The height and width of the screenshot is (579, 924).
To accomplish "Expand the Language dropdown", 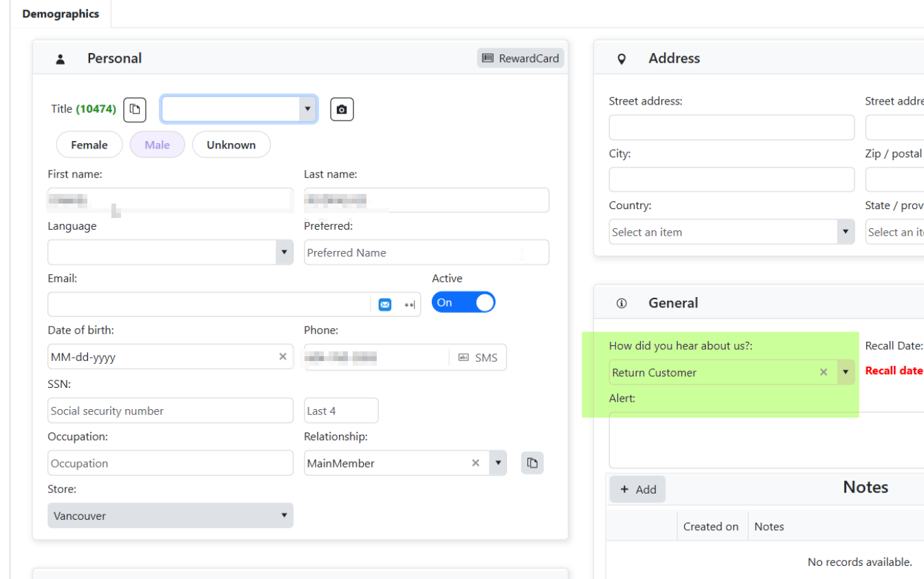I will point(170,252).
